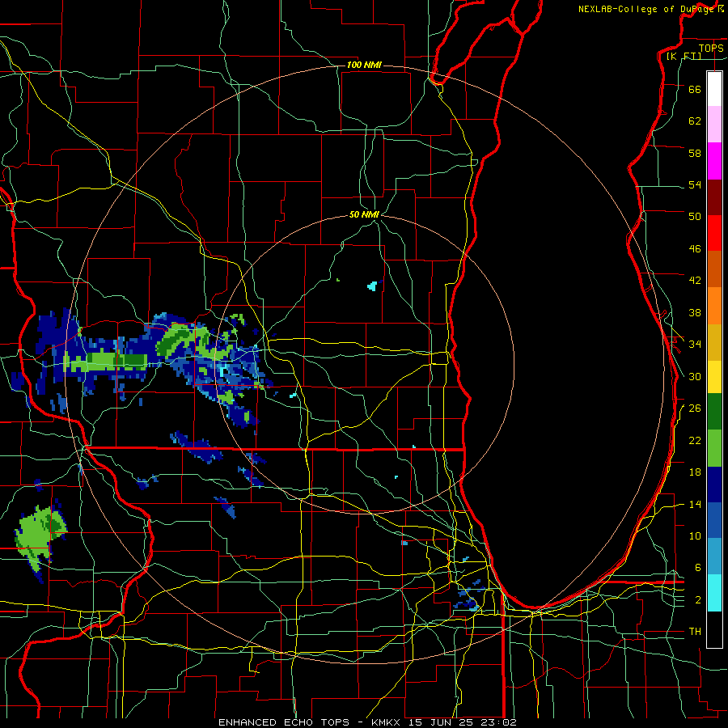Click the light blue legend swatch

(x=714, y=557)
